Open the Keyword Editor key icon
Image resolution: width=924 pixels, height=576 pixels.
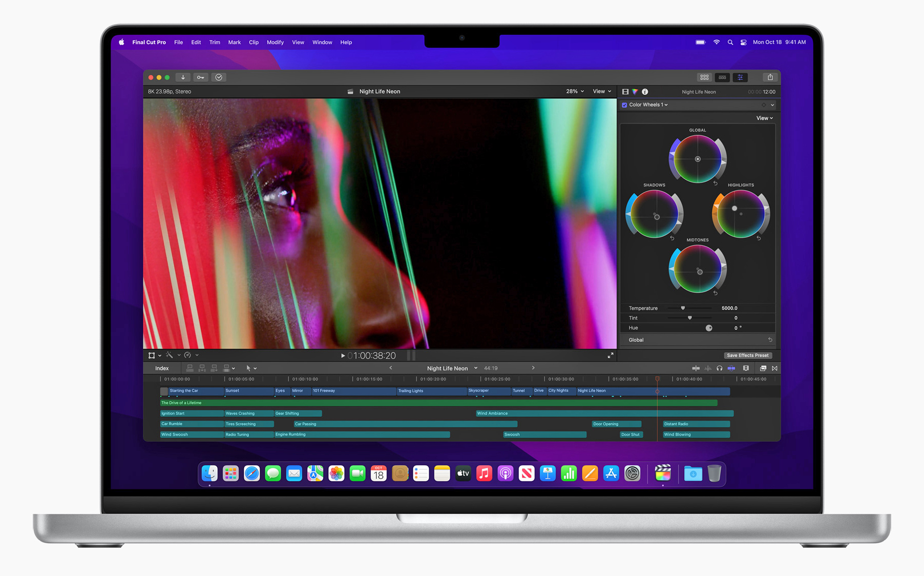click(x=201, y=77)
